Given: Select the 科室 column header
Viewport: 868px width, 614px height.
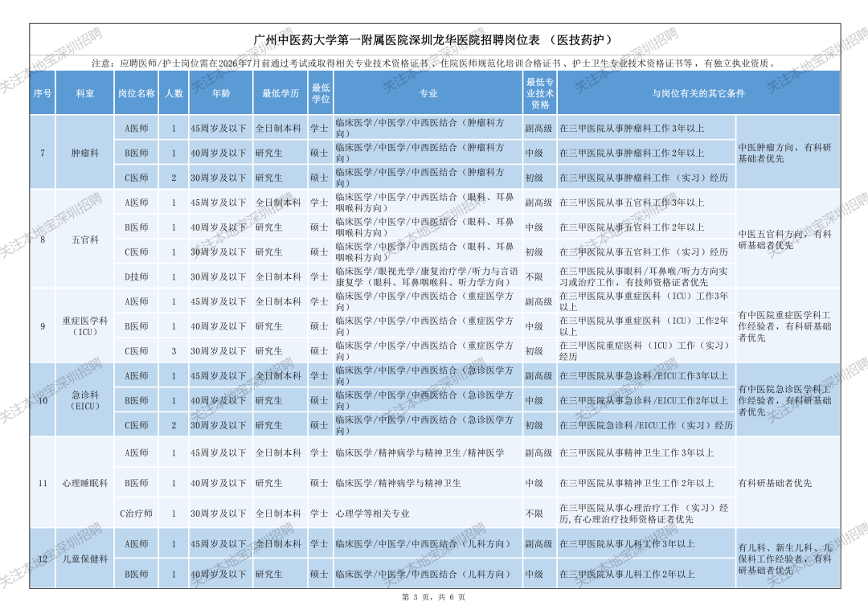Looking at the screenshot, I should tap(84, 93).
